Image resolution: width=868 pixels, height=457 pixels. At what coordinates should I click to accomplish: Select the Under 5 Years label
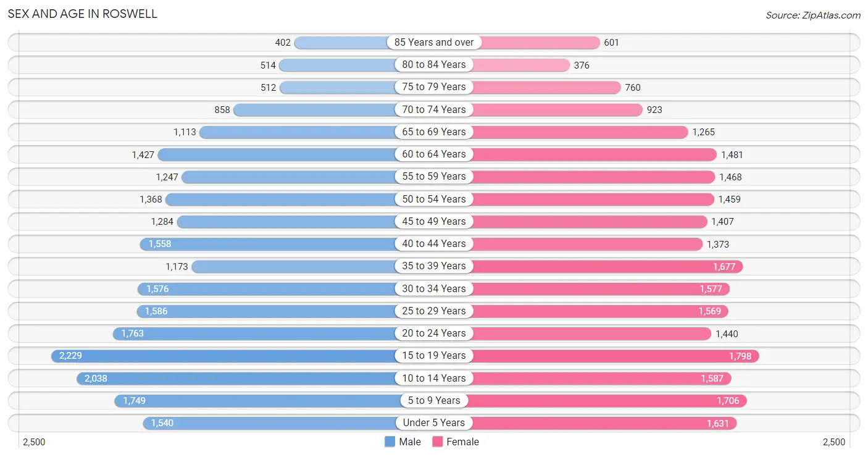click(x=434, y=423)
